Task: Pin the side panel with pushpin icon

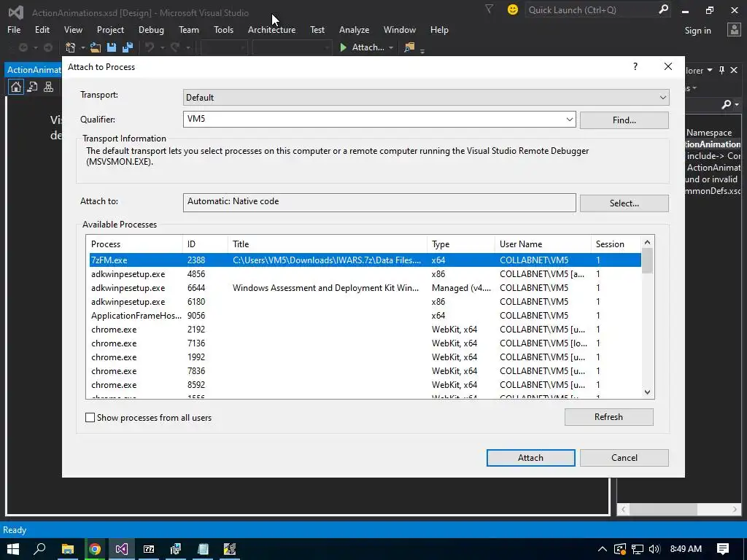Action: point(721,71)
